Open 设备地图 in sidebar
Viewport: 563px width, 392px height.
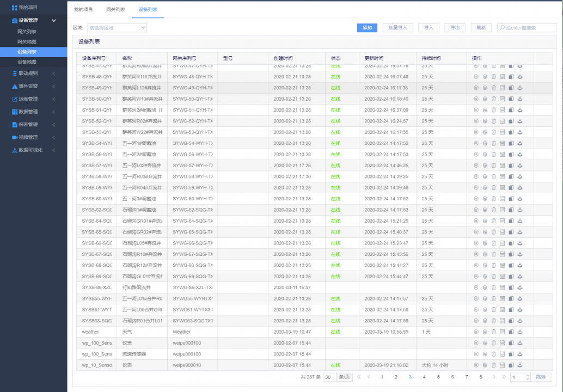point(27,62)
